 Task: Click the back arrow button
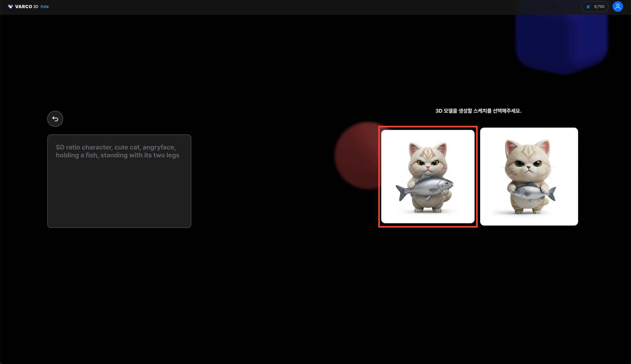(55, 119)
